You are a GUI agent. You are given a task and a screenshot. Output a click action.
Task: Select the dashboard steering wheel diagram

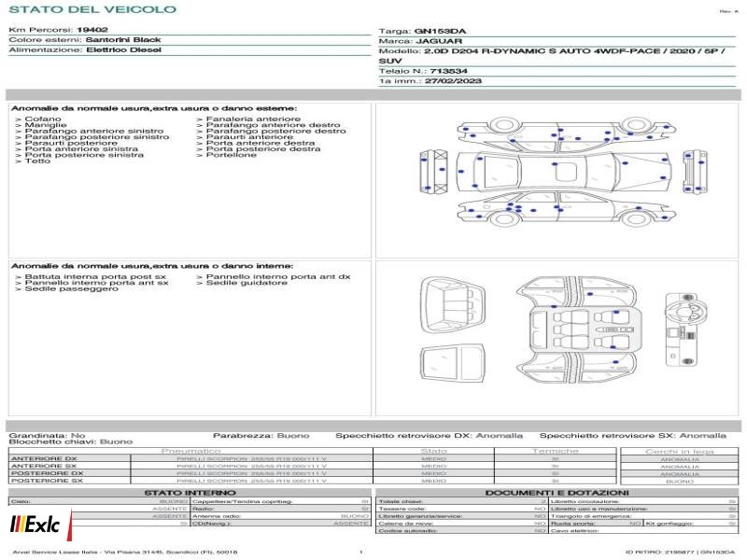coord(684,329)
